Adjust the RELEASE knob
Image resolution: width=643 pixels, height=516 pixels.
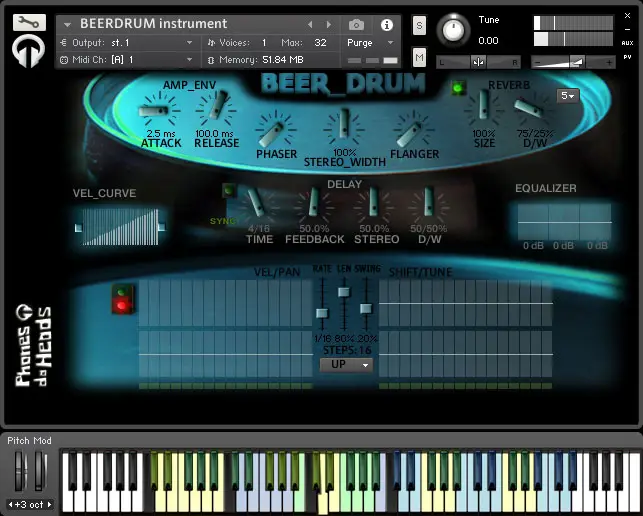click(x=216, y=109)
